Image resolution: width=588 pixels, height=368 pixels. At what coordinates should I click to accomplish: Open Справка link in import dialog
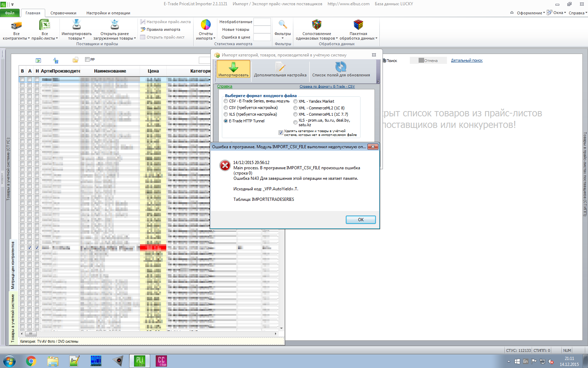(x=225, y=86)
